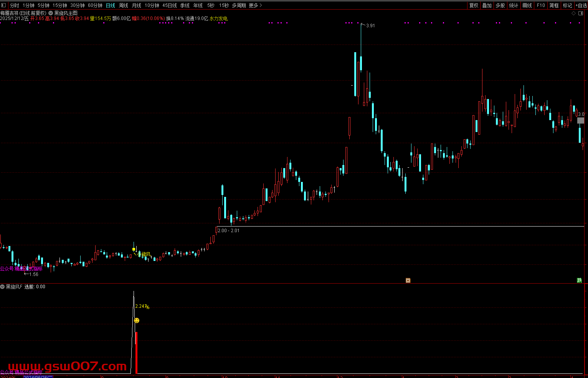588x378 pixels.
Task: Toggle the right sidebar panel icon
Action: point(581,13)
